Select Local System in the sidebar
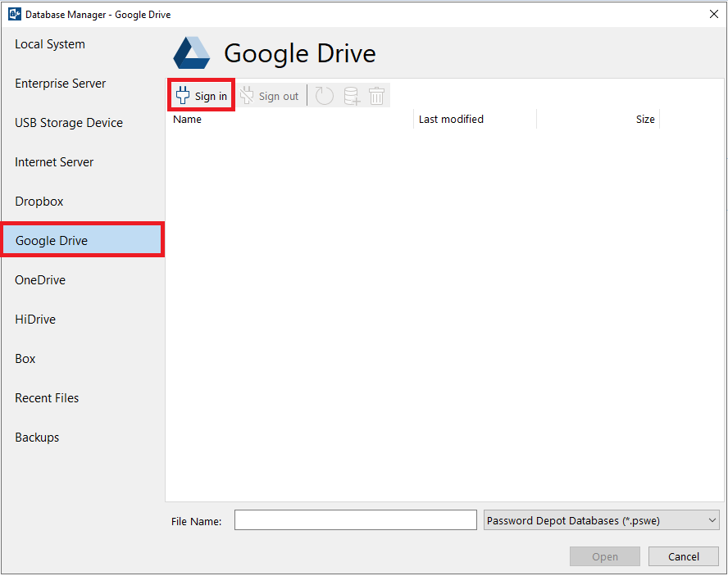 tap(83, 44)
